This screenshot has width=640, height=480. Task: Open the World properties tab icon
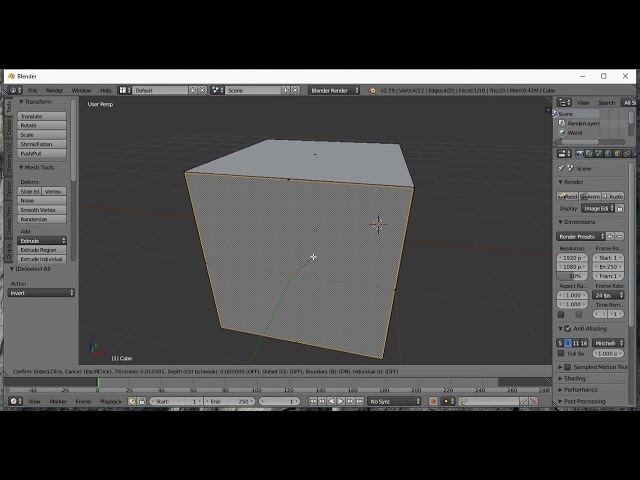pyautogui.click(x=608, y=153)
